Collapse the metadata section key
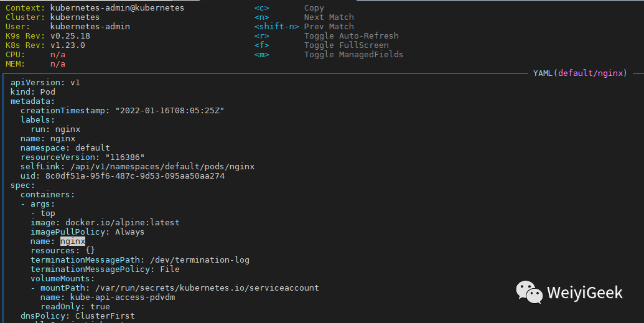 point(32,101)
